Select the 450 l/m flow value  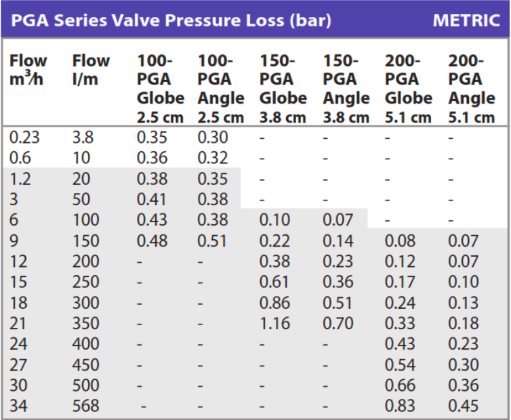pos(85,364)
